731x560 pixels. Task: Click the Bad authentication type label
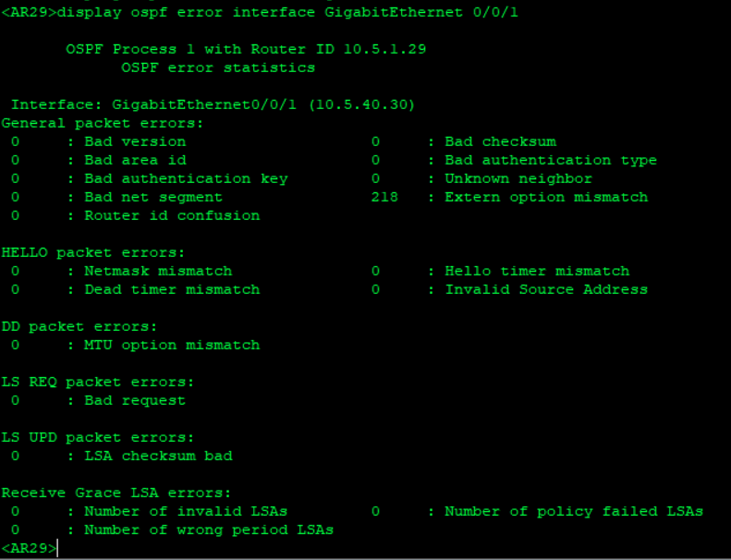551,160
